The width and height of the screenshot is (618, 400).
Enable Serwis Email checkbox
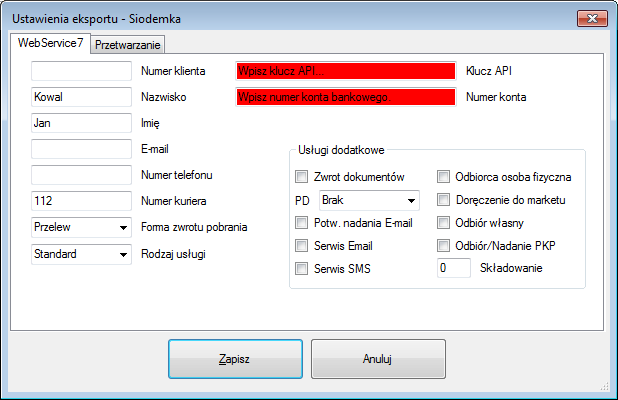302,246
